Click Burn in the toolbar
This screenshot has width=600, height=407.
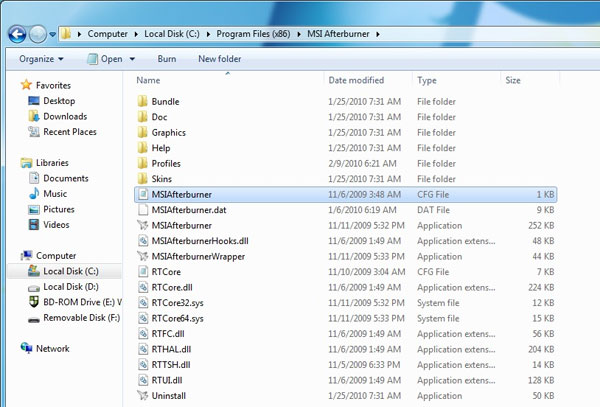point(167,59)
